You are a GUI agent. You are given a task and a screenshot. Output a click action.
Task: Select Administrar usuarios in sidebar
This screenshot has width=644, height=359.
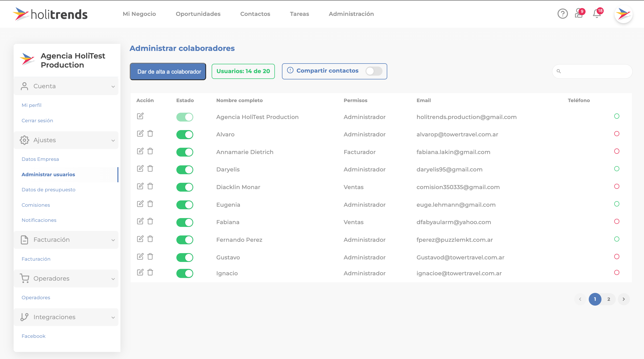pos(48,174)
